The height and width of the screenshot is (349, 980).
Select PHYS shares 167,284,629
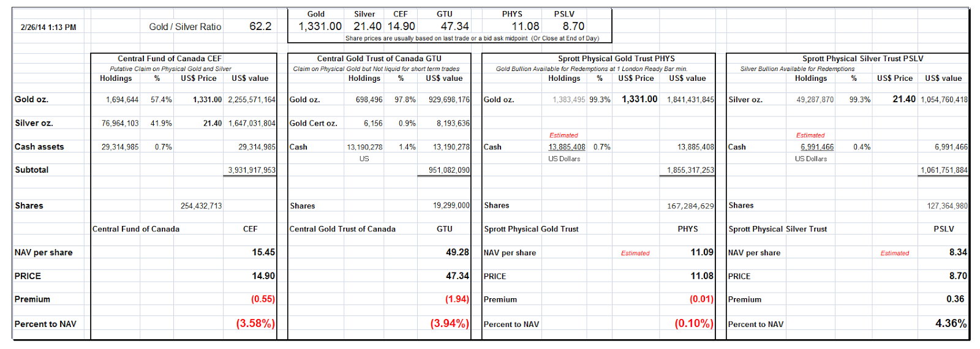pos(690,206)
